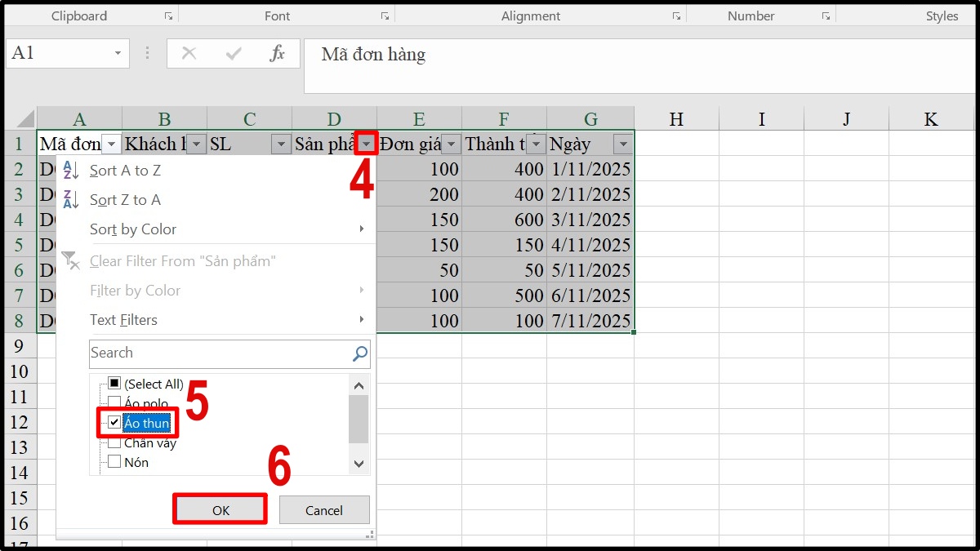Open the Number format dialog launcher
The image size is (980, 551).
(x=826, y=15)
